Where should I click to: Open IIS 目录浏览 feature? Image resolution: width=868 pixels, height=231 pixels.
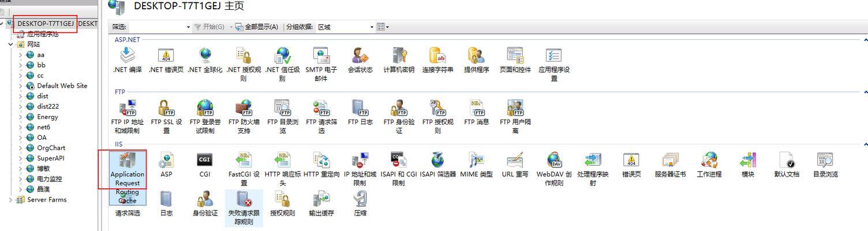tap(825, 165)
